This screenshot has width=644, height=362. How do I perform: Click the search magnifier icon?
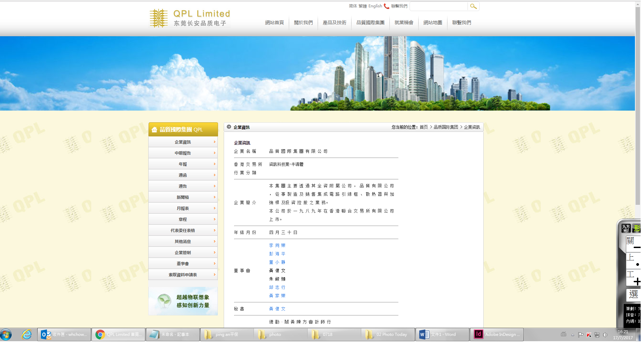click(473, 6)
